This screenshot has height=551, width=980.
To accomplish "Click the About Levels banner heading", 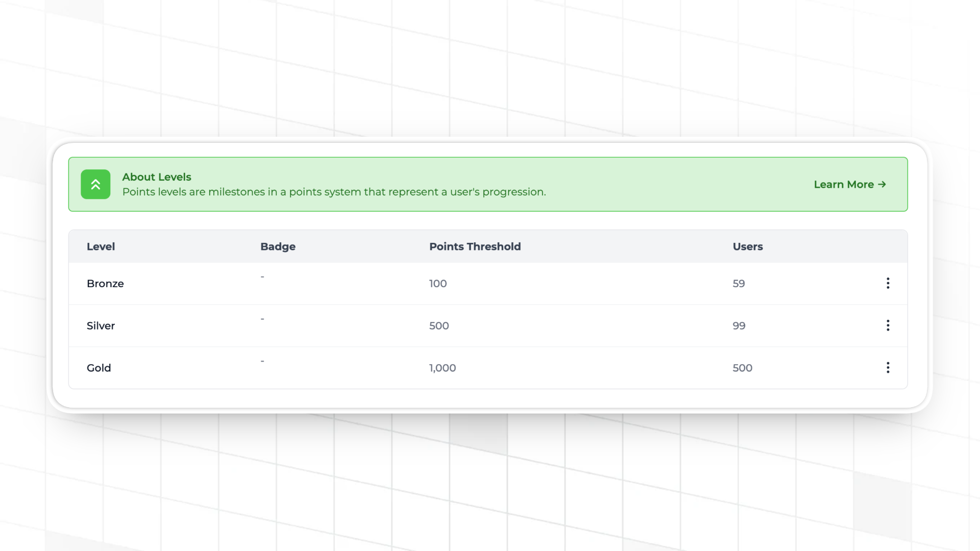I will [157, 177].
